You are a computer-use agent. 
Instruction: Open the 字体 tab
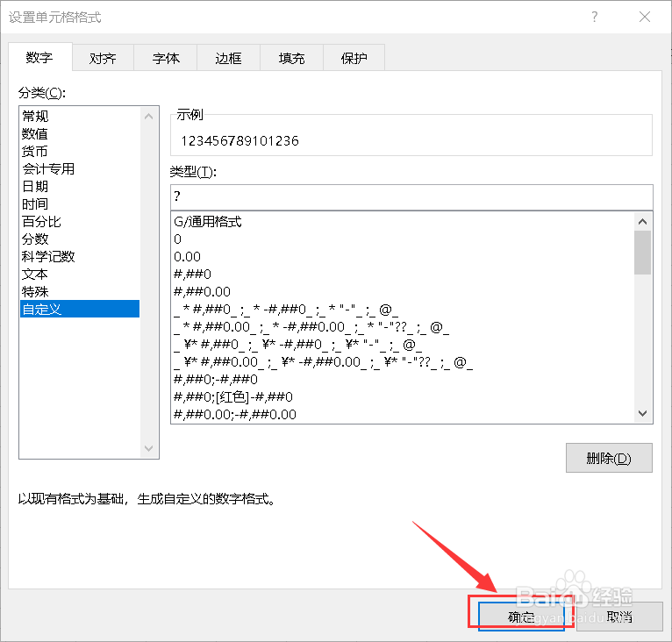click(x=166, y=58)
